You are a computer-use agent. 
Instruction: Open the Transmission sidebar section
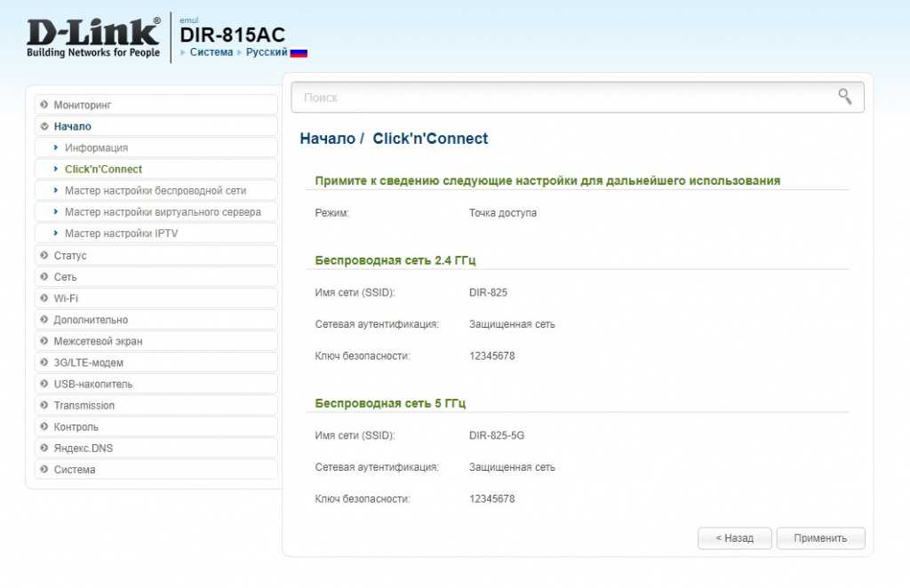[x=84, y=405]
